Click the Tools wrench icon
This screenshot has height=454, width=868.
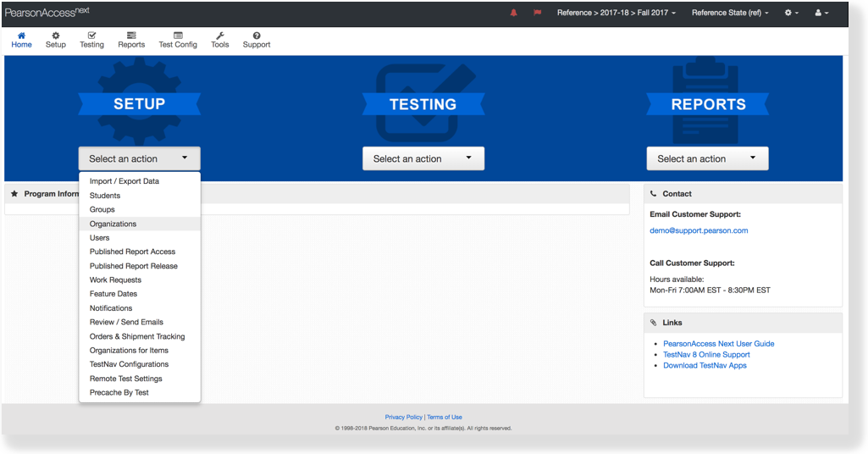pyautogui.click(x=220, y=36)
